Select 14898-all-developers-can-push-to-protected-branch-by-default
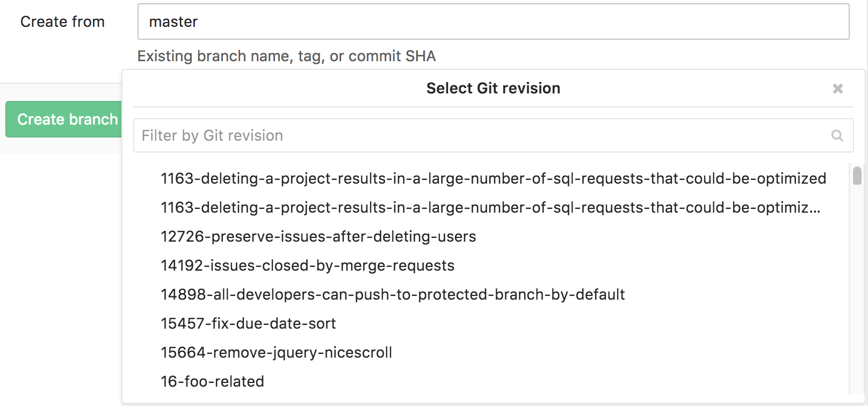 click(393, 294)
